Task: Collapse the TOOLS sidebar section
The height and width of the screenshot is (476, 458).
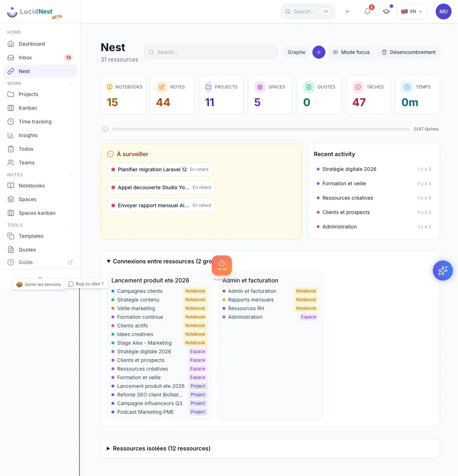Action: (70, 225)
